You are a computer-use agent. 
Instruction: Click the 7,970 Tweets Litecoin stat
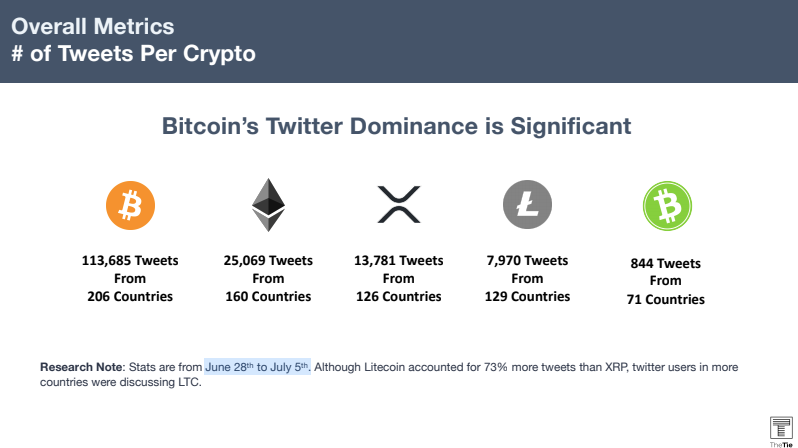tap(527, 260)
